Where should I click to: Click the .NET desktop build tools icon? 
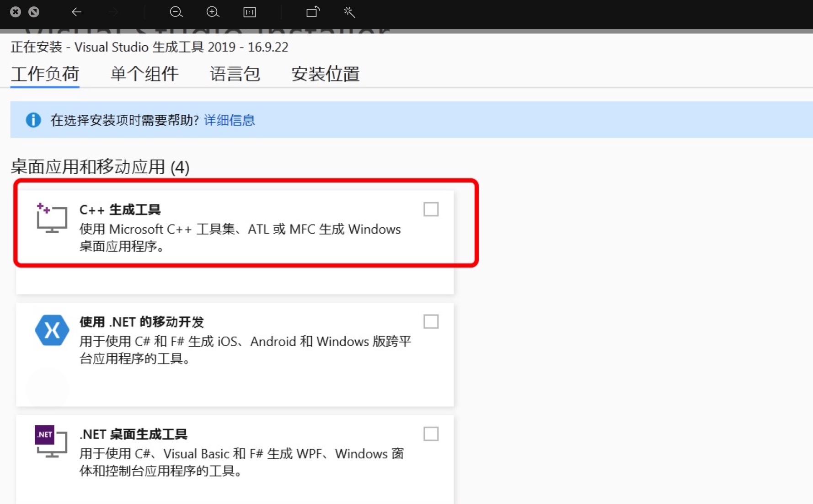click(51, 441)
